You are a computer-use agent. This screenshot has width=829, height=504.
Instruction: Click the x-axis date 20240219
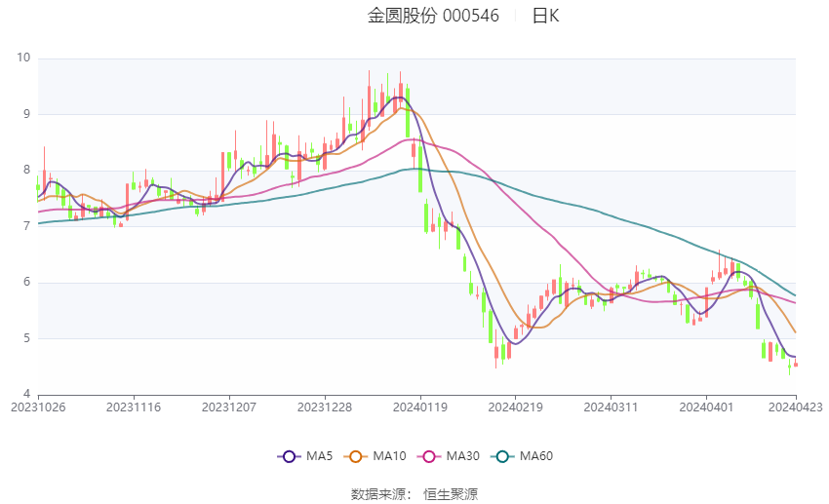[x=516, y=407]
